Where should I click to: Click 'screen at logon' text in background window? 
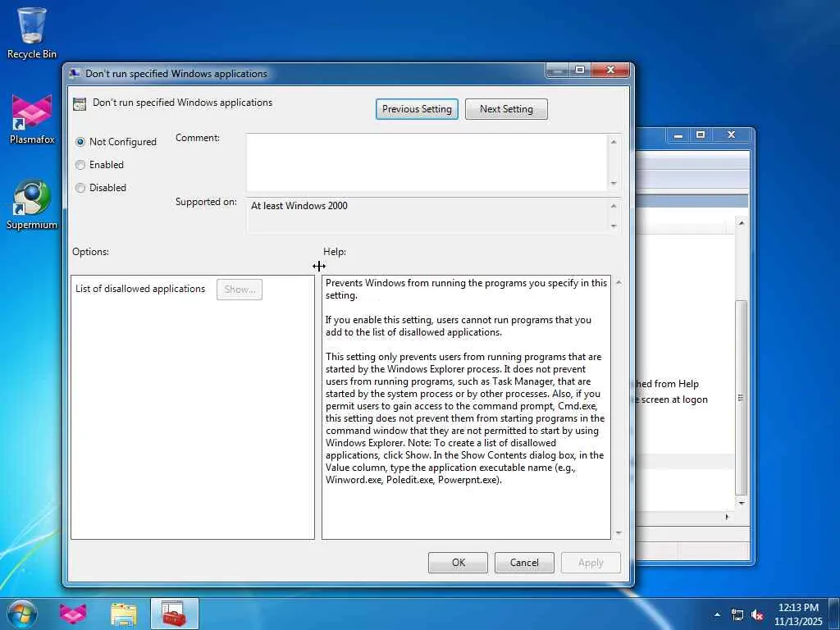coord(673,399)
